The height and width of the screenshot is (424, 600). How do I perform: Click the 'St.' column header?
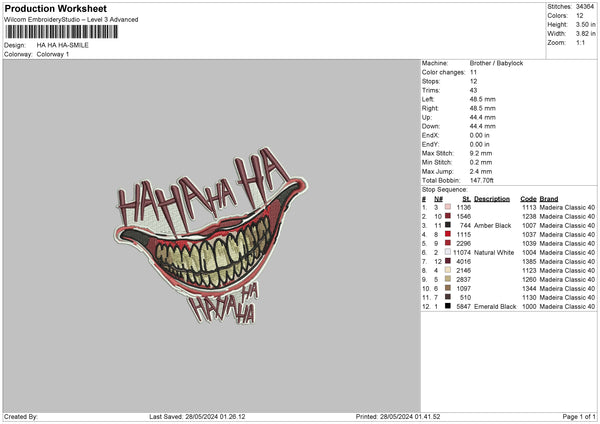coord(466,199)
